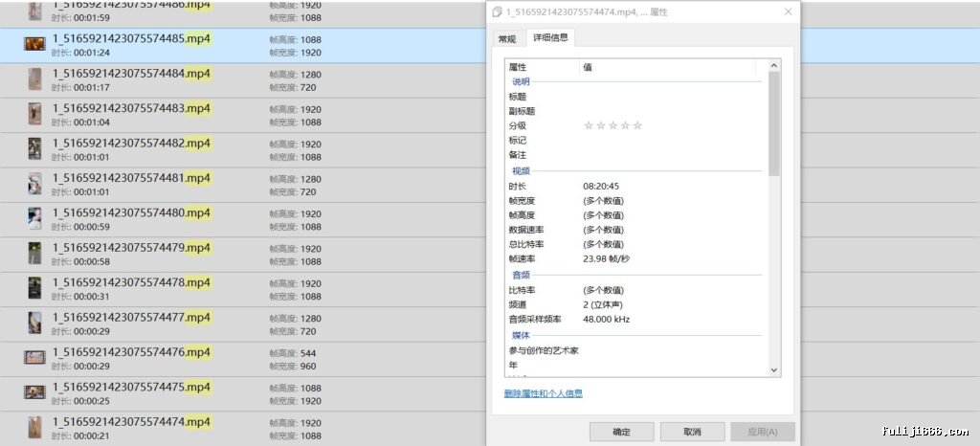This screenshot has height=446, width=980.
Task: Click the 标记 property row
Action: click(636, 141)
